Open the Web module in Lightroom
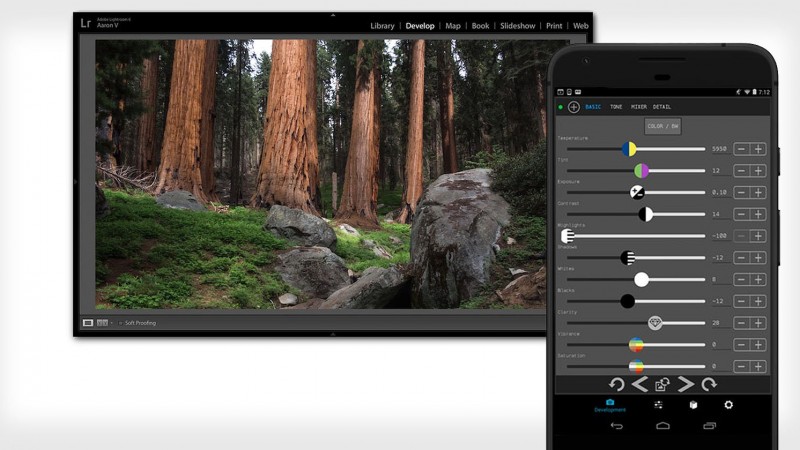This screenshot has height=450, width=800. click(581, 26)
